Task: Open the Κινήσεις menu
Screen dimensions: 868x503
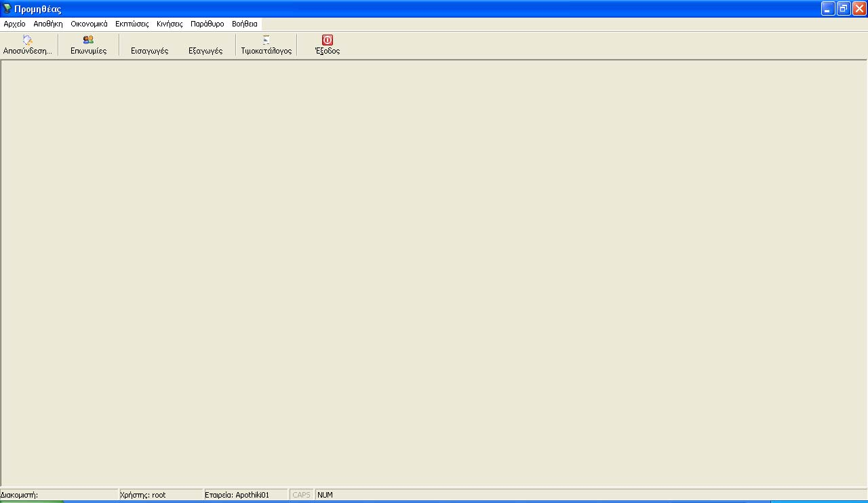Action: (x=170, y=24)
